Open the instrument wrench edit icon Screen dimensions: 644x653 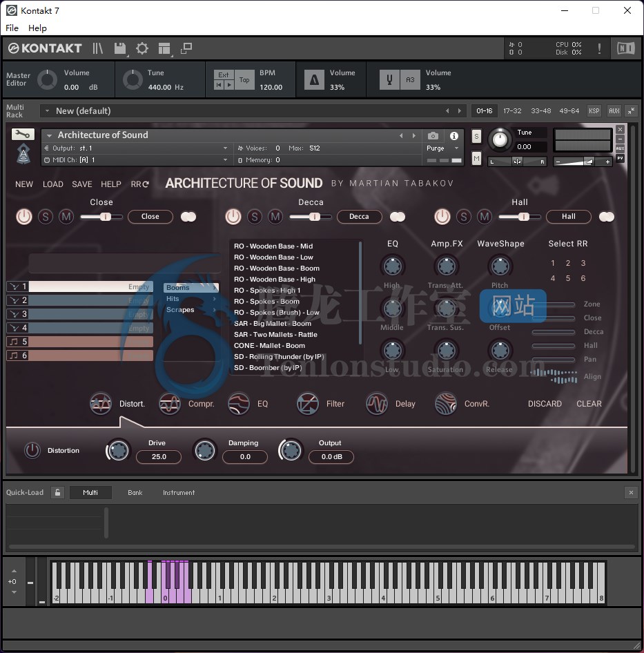23,134
